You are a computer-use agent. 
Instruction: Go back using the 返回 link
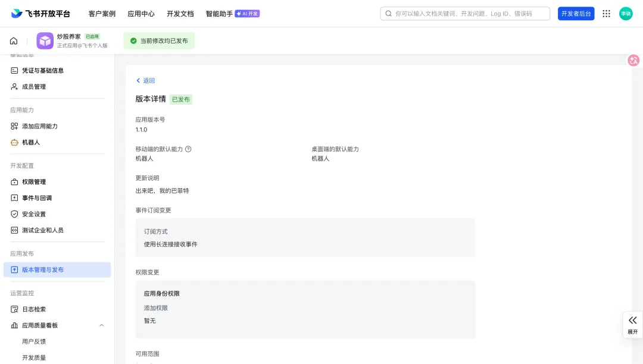pos(145,81)
